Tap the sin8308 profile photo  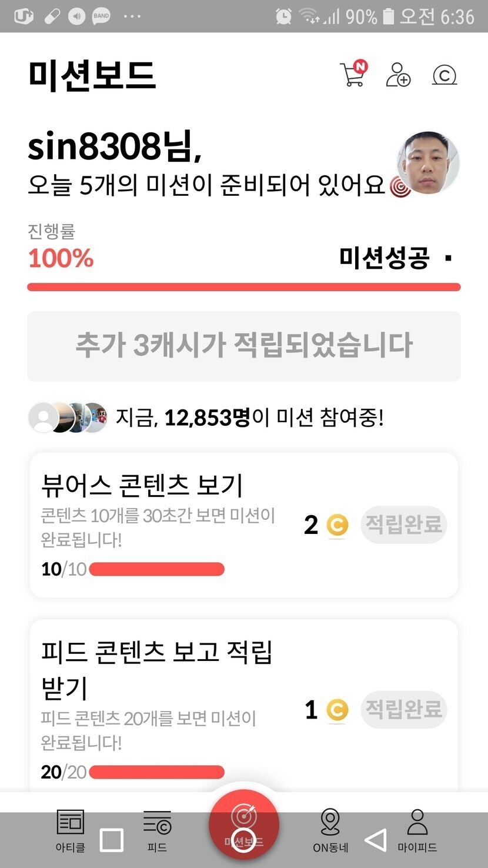[428, 163]
